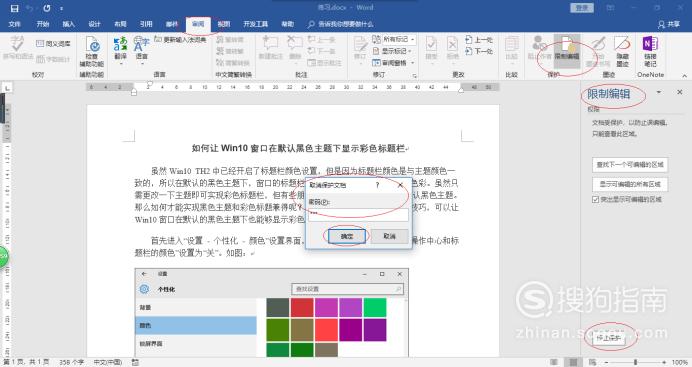Adjust the zoom slider handle
This screenshot has height=367, width=692.
(636, 362)
